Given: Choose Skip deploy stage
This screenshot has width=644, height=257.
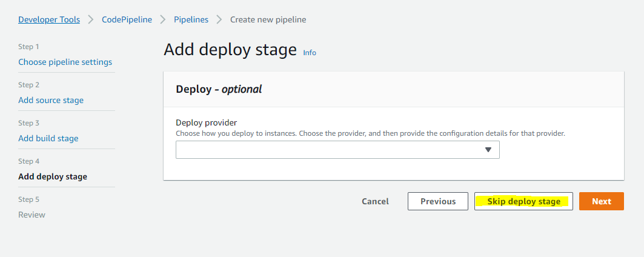Looking at the screenshot, I should coord(523,201).
